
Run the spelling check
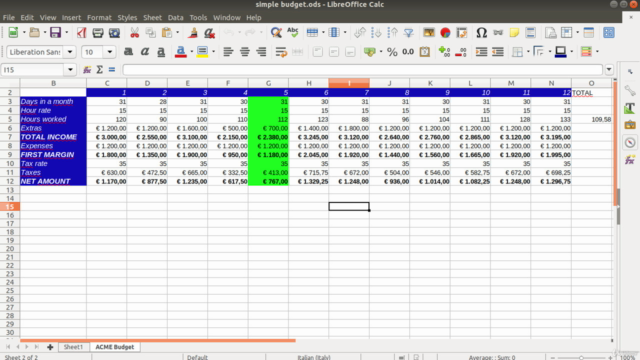click(293, 33)
